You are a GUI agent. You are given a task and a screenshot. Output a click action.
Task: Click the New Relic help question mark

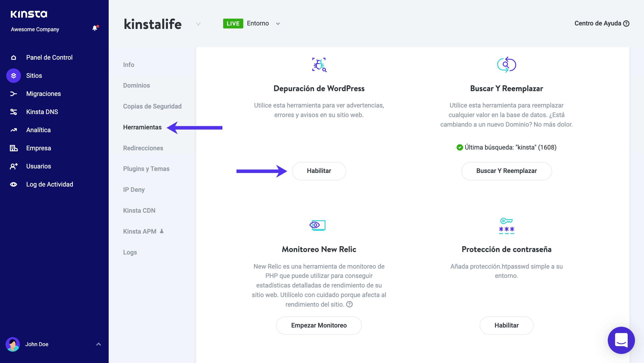click(349, 304)
